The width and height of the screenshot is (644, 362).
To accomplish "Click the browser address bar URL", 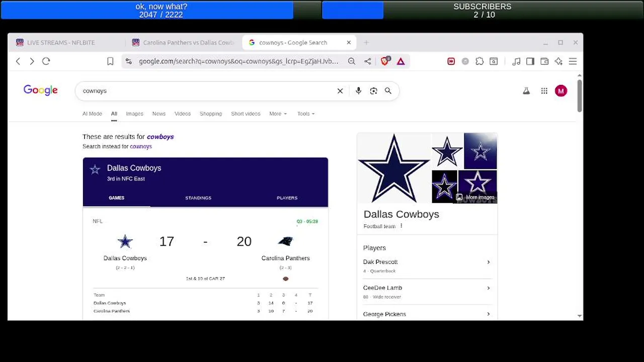I will click(238, 61).
